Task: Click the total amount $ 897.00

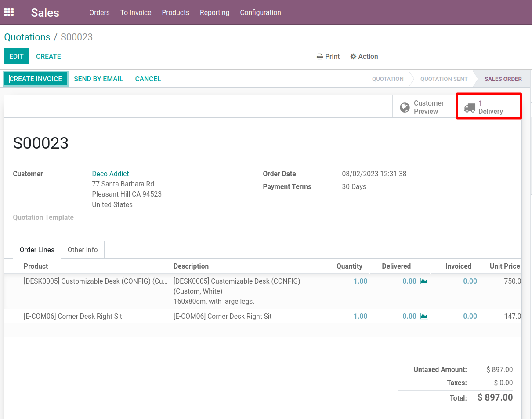Action: 495,397
